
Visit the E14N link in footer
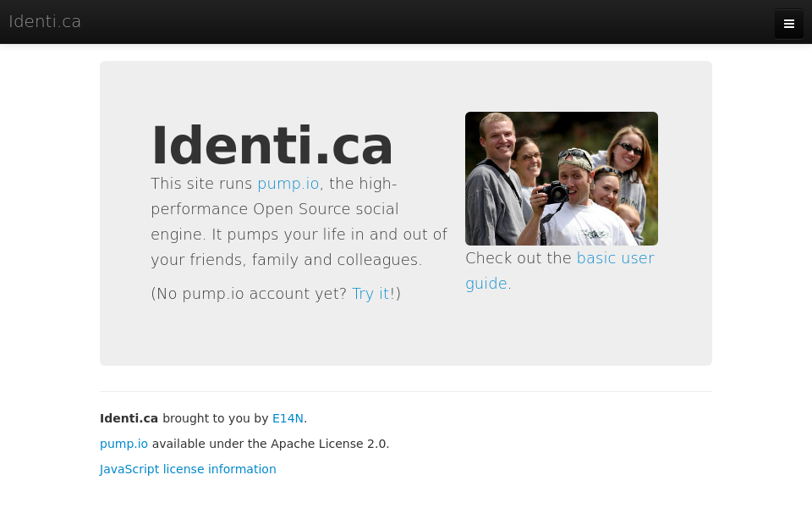[x=288, y=418]
